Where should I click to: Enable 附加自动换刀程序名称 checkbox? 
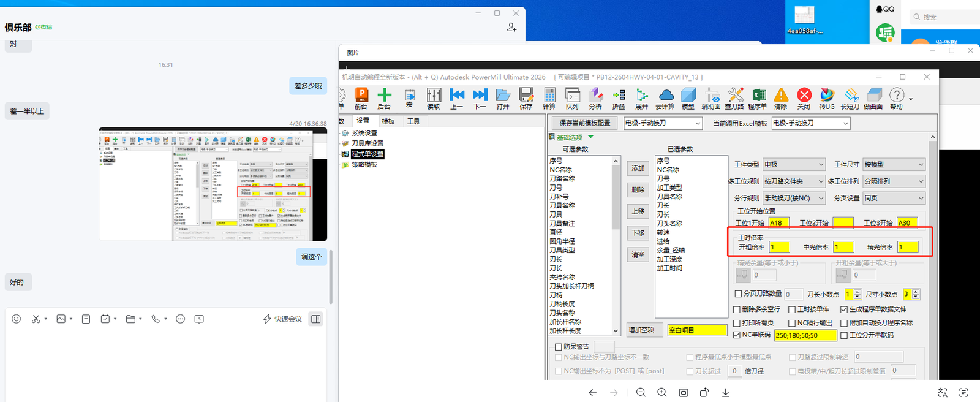pos(844,323)
